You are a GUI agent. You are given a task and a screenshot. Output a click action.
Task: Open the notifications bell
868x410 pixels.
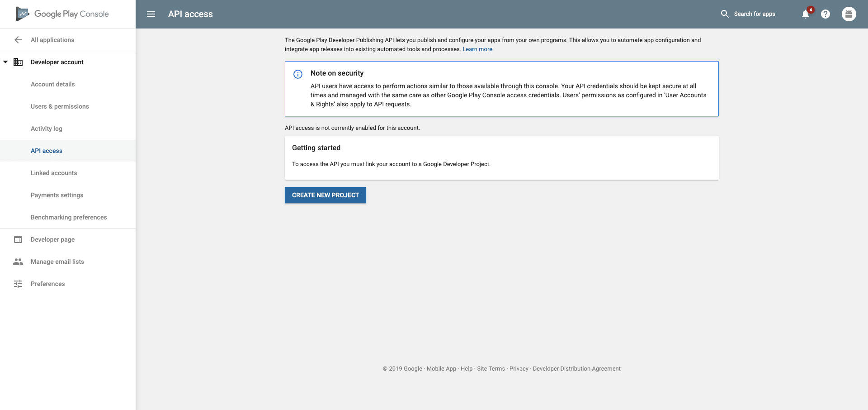click(805, 14)
